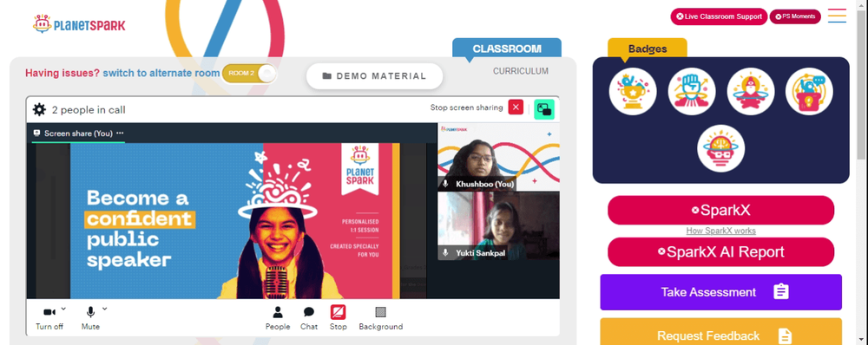Open call settings gear icon
This screenshot has width=868, height=345.
[39, 109]
